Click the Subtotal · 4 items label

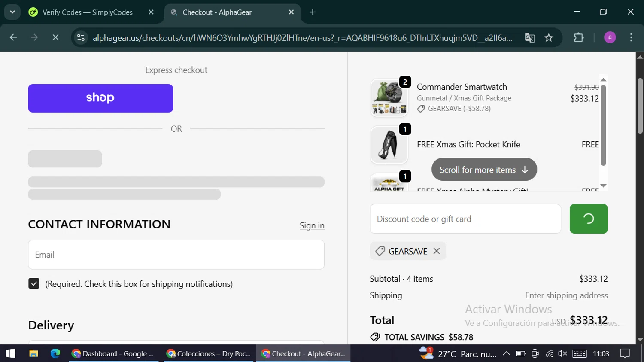coord(401,279)
